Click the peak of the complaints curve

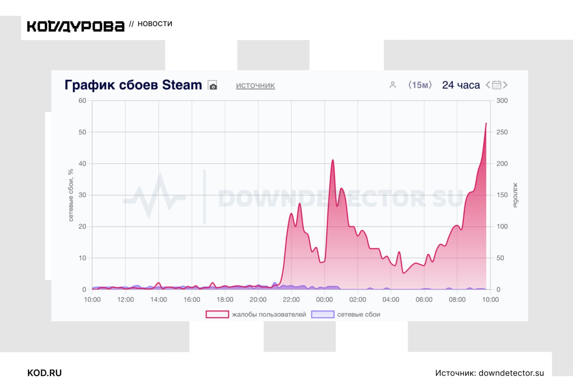(x=486, y=123)
